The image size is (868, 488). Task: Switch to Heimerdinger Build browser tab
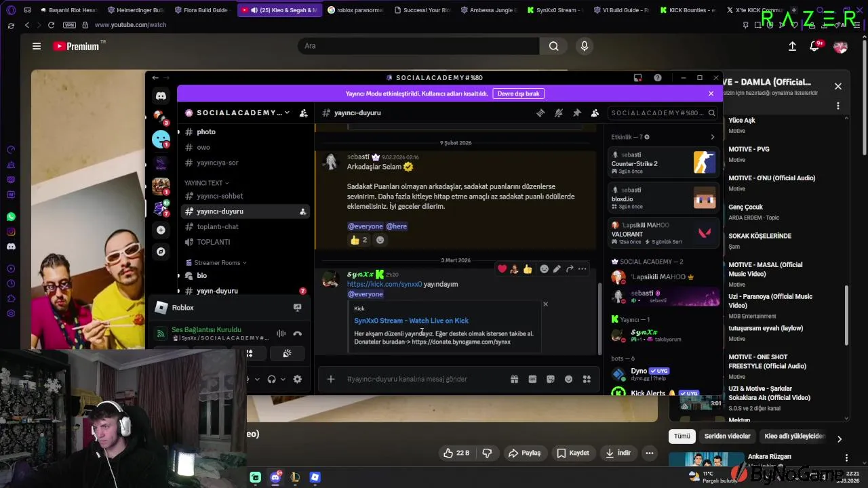(135, 10)
